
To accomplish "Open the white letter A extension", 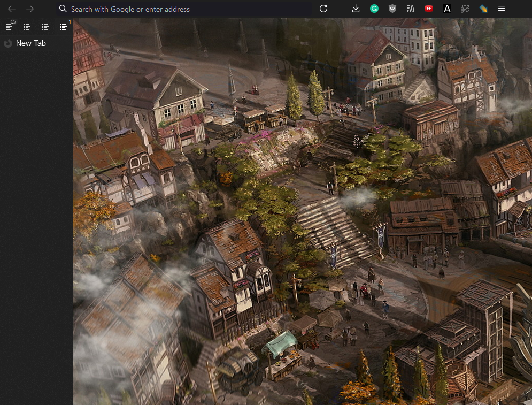I will click(447, 9).
